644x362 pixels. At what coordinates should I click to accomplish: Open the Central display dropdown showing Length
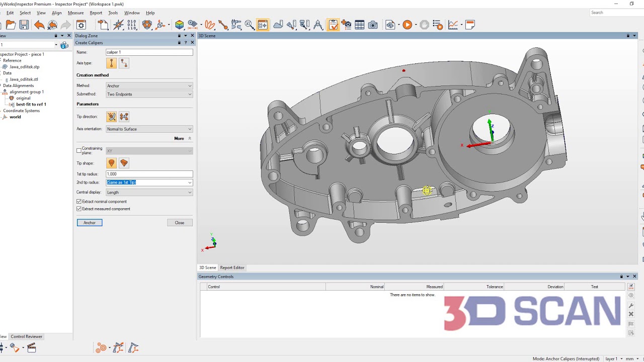pos(149,192)
